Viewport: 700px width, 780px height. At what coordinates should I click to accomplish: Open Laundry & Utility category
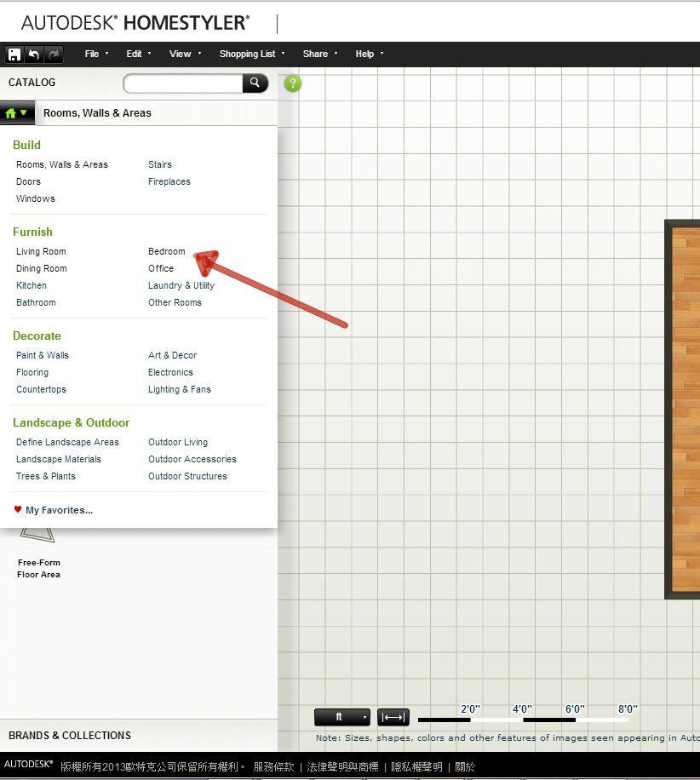tap(181, 285)
